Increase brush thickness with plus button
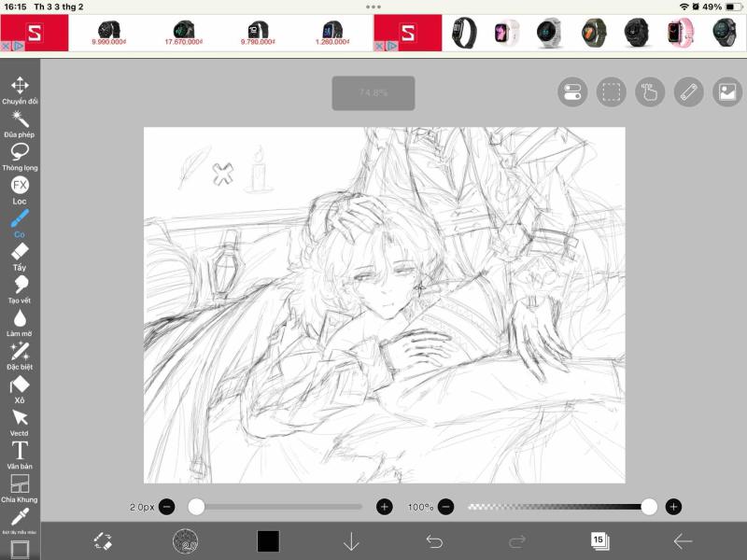Image resolution: width=747 pixels, height=560 pixels. pos(385,507)
